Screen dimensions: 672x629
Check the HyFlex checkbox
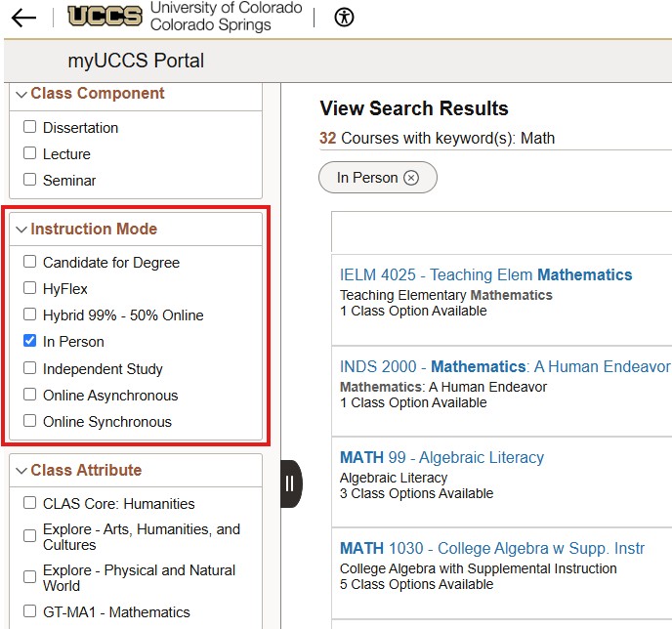point(30,289)
